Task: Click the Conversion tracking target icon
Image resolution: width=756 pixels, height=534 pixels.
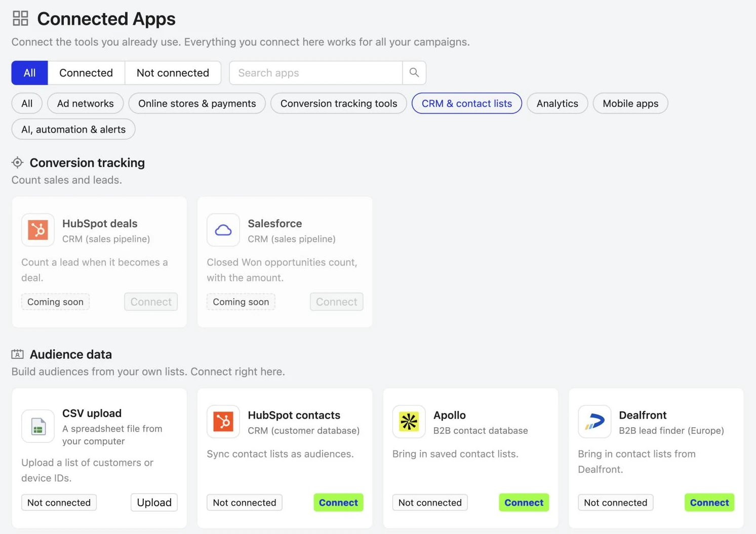Action: coord(18,162)
